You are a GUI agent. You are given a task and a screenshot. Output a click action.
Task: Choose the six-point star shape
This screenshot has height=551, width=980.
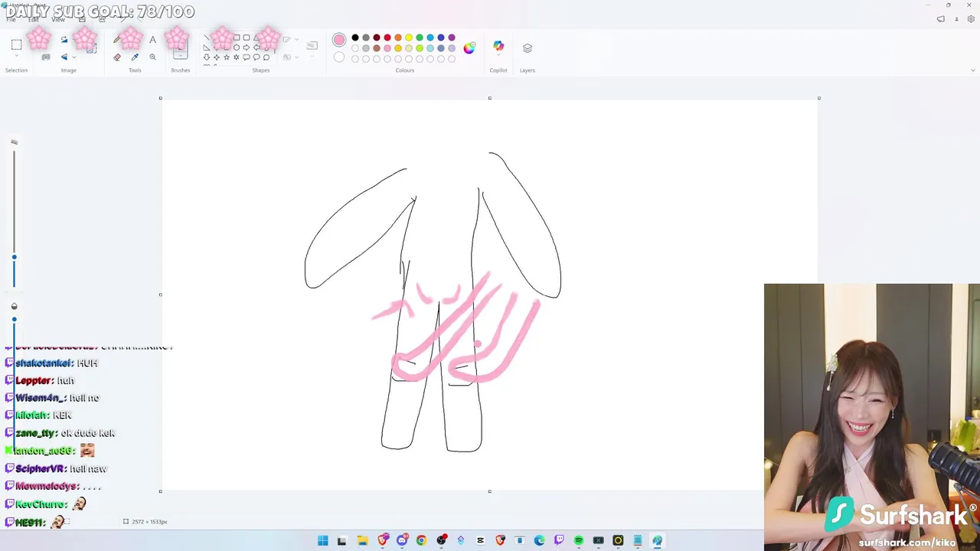click(236, 57)
